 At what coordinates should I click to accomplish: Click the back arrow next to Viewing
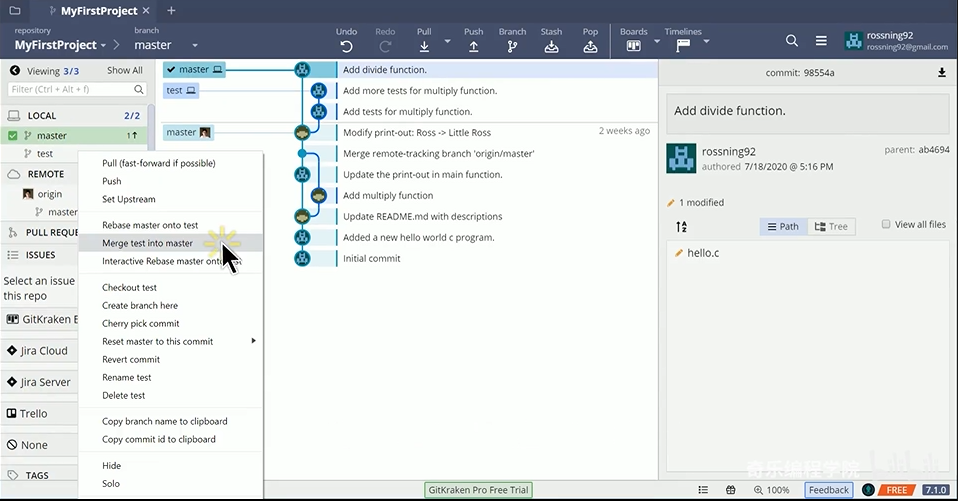pos(15,71)
